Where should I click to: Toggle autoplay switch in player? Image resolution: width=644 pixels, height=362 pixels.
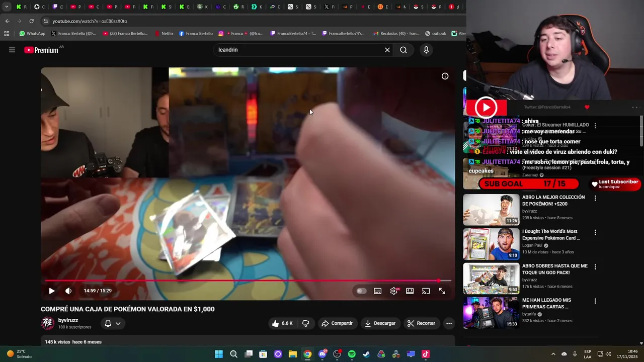361,291
